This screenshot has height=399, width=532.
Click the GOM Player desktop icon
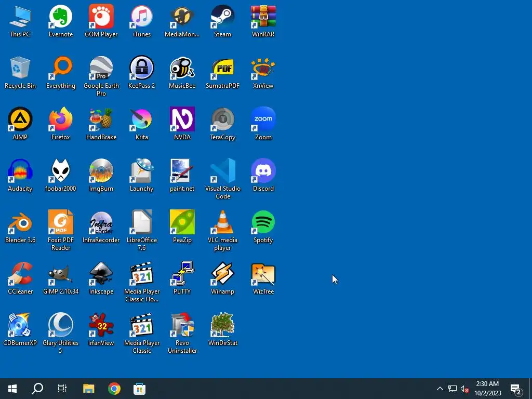101,16
